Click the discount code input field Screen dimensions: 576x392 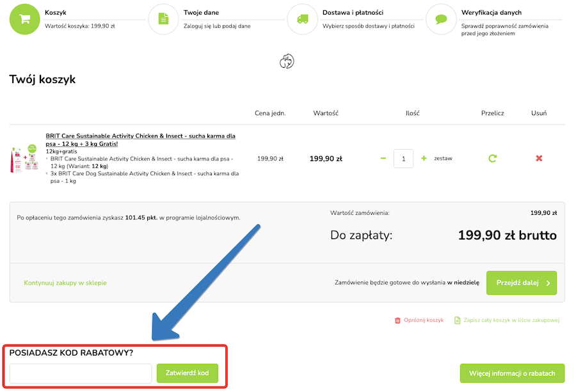[x=79, y=373]
